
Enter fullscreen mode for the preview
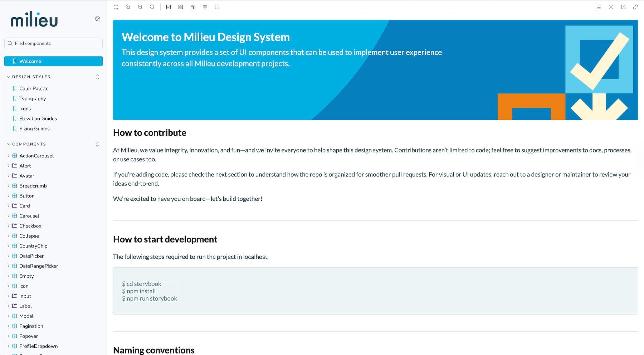click(x=611, y=7)
